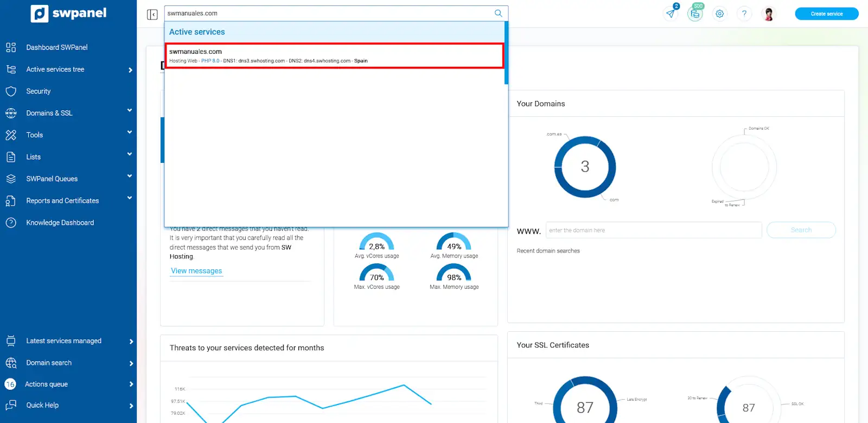Open Knowledge Dashboard menu item

click(60, 223)
